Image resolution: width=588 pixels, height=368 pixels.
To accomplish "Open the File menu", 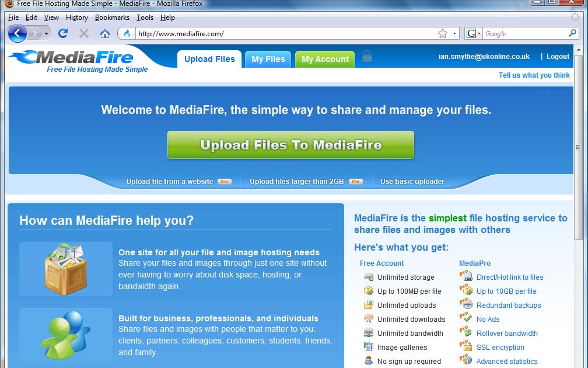I will tap(13, 18).
